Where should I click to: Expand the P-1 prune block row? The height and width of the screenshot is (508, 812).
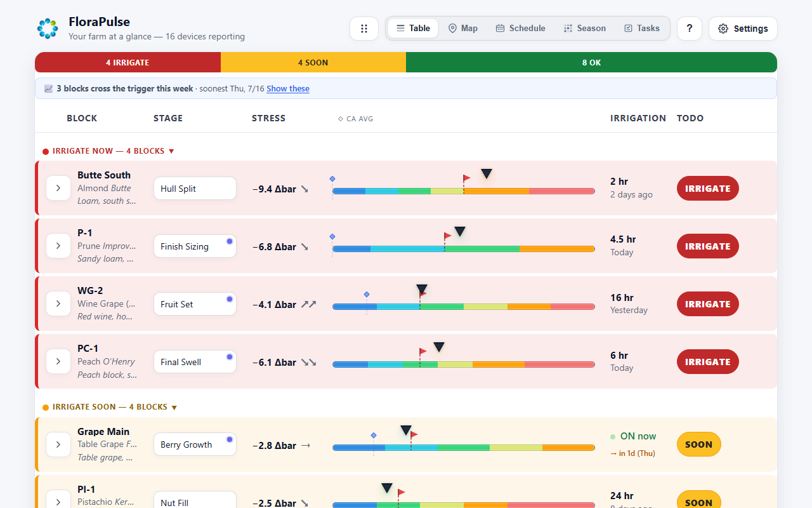(58, 246)
